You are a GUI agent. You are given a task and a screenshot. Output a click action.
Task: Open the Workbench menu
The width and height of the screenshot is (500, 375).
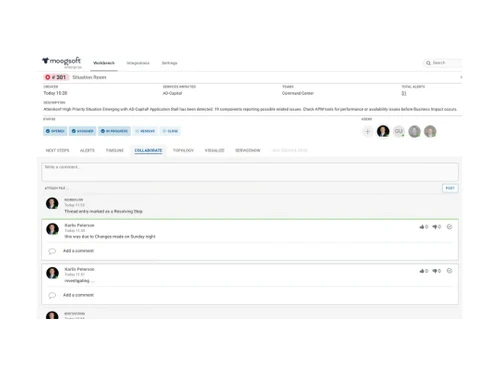click(x=104, y=63)
